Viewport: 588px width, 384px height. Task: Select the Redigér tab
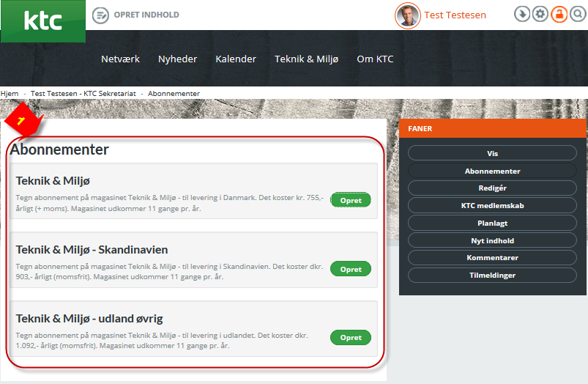tap(492, 188)
